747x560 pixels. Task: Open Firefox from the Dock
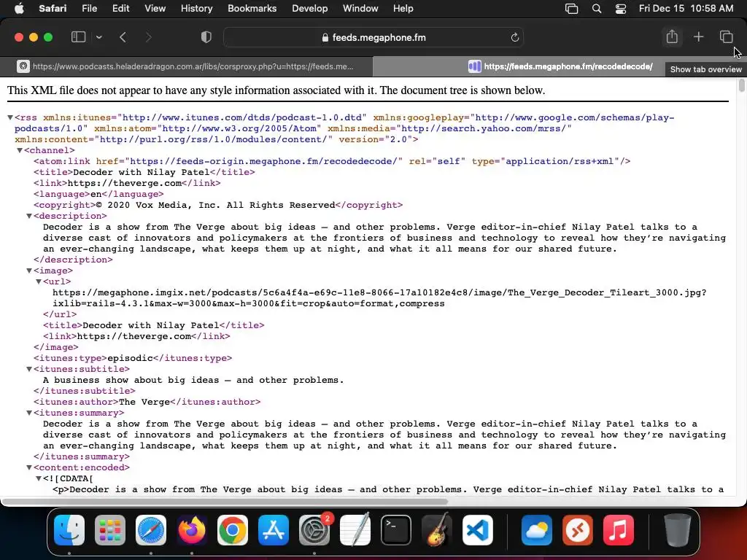click(192, 530)
